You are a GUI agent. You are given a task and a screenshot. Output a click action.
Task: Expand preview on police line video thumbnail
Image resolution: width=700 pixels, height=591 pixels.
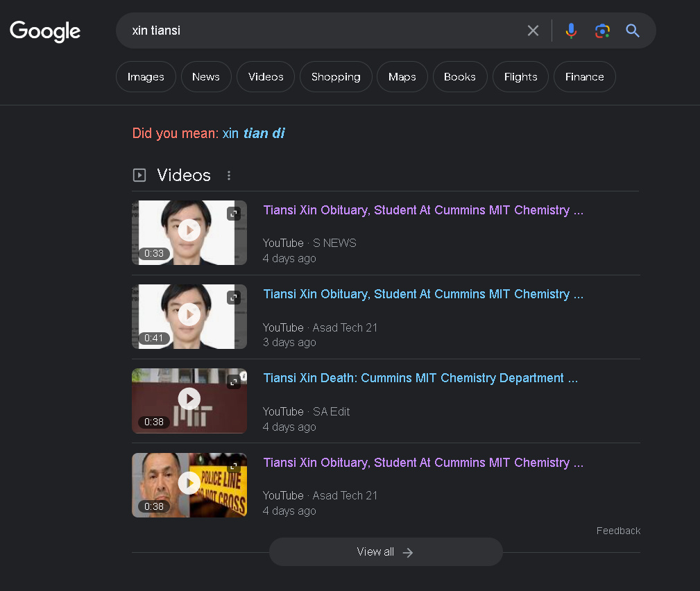click(234, 467)
